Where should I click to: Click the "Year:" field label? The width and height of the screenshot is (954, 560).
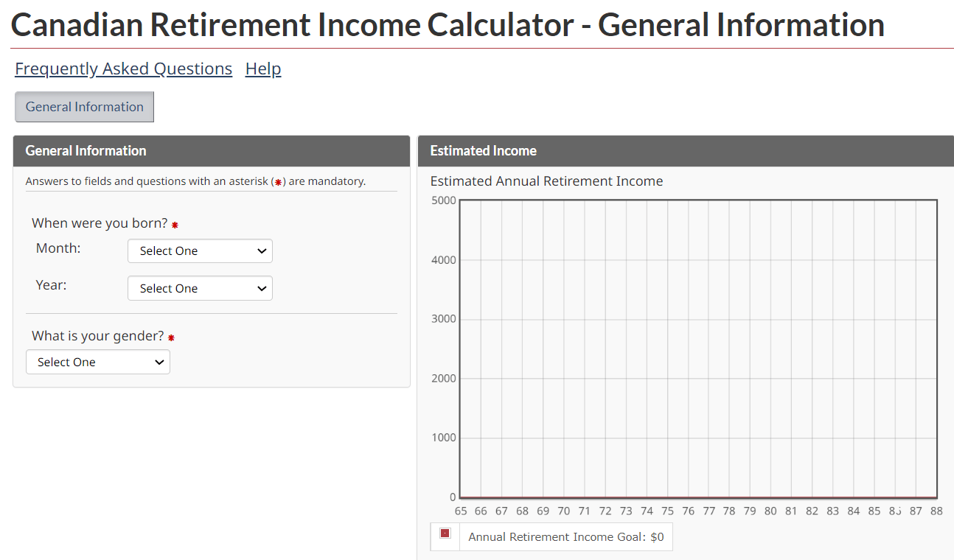click(51, 285)
